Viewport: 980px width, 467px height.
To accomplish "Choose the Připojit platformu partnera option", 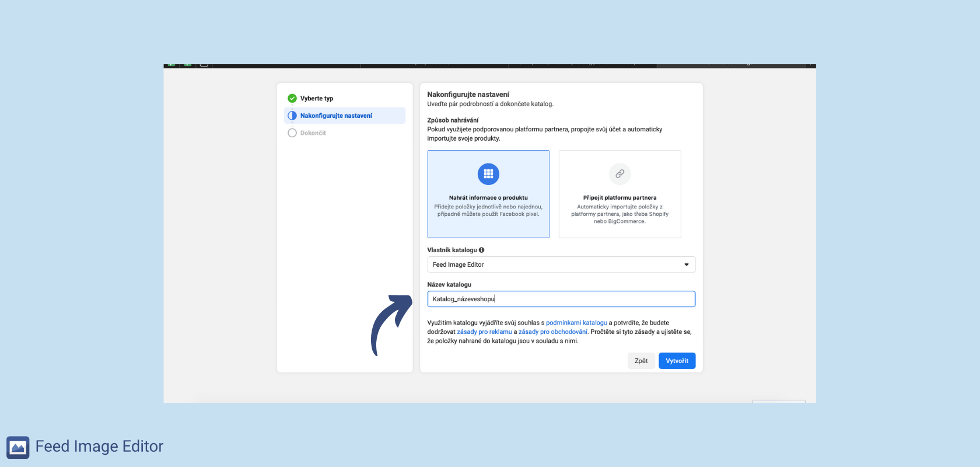I will [x=619, y=198].
